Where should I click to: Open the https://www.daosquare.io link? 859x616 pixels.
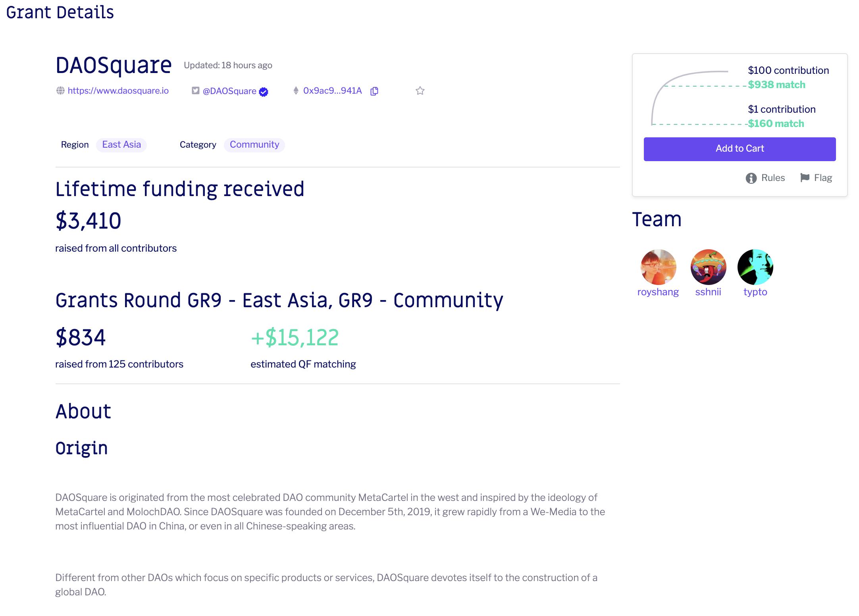click(x=118, y=90)
